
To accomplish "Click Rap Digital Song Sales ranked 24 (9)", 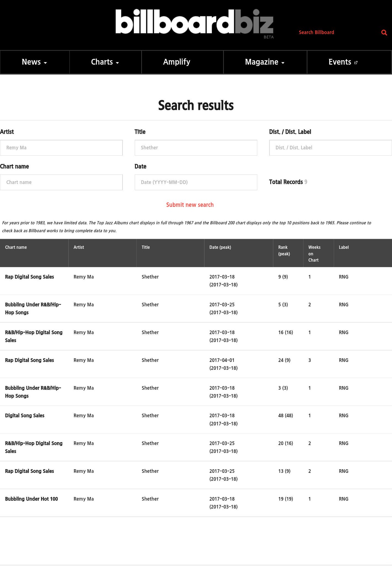I will click(x=30, y=360).
